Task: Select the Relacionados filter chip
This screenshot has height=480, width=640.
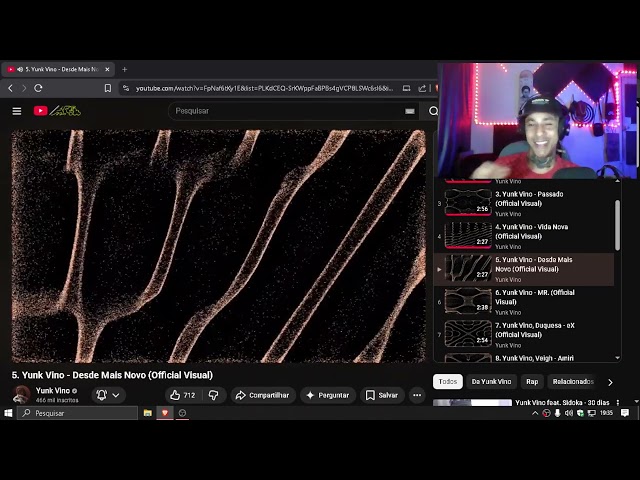Action: pyautogui.click(x=573, y=382)
